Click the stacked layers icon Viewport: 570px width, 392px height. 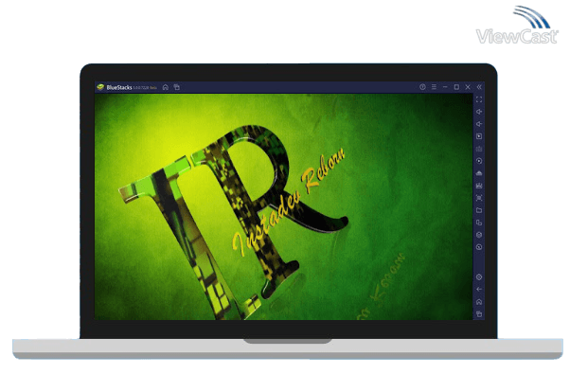(479, 235)
